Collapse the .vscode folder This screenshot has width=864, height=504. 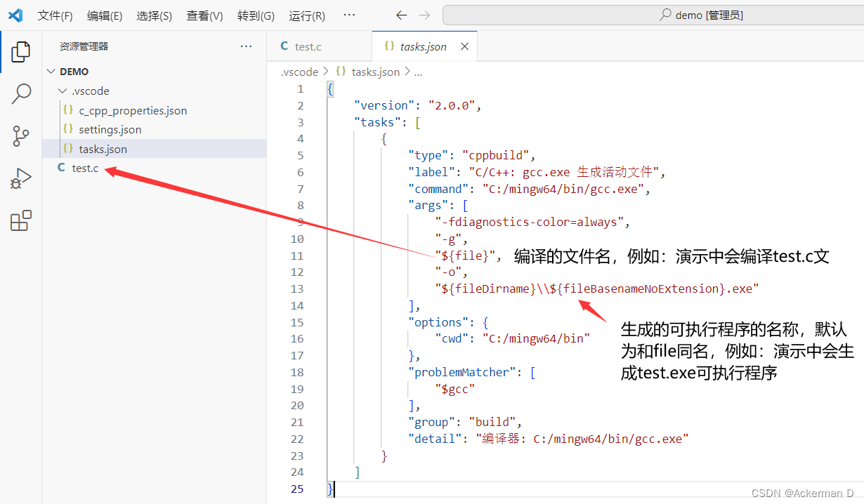pos(63,91)
